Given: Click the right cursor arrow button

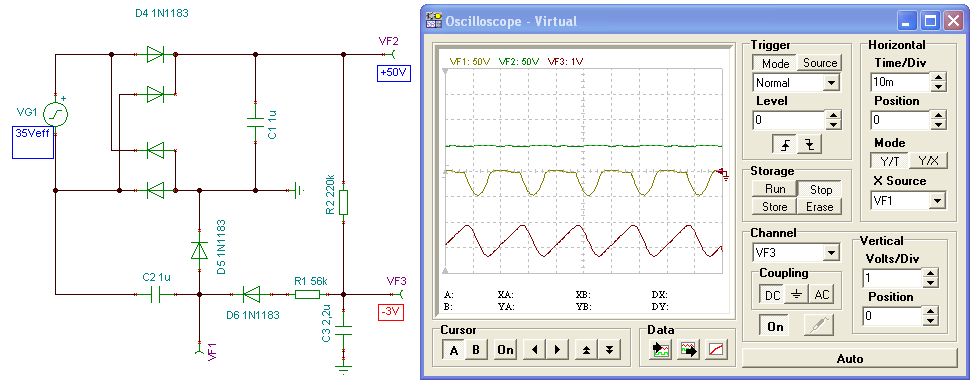Looking at the screenshot, I should coord(557,350).
